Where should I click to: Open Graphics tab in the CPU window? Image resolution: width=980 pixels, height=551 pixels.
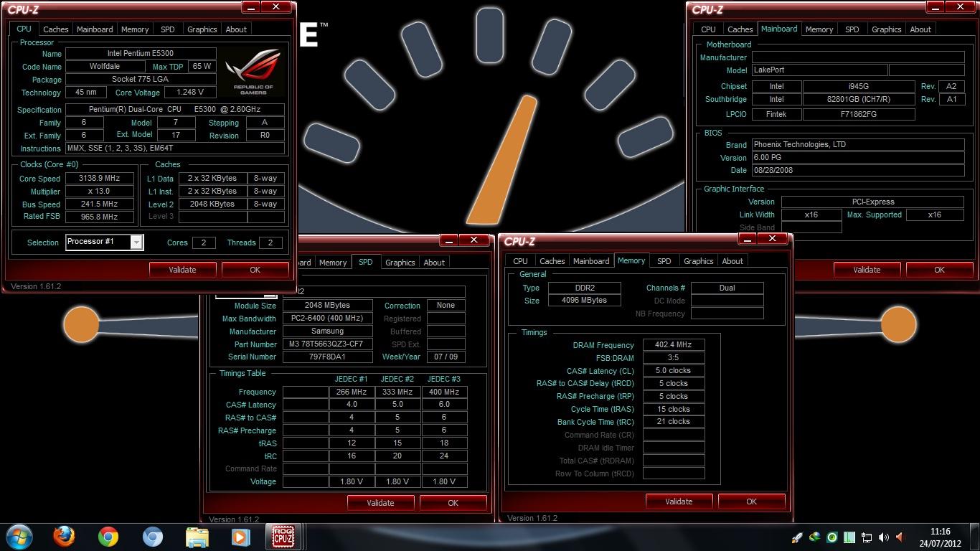click(x=202, y=29)
